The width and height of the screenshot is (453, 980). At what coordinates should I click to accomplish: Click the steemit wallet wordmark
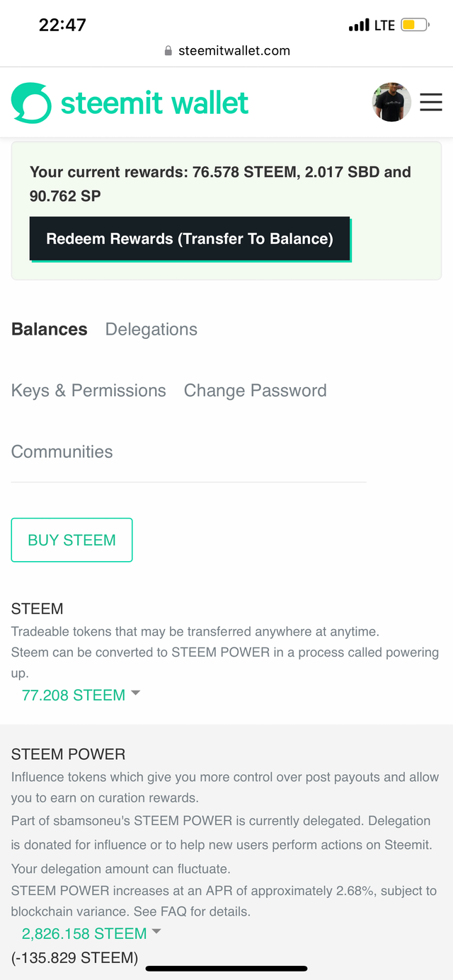pyautogui.click(x=154, y=103)
